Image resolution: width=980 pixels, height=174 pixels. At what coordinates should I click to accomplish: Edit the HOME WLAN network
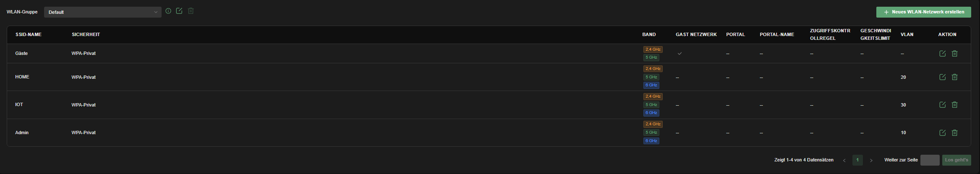[x=943, y=77]
